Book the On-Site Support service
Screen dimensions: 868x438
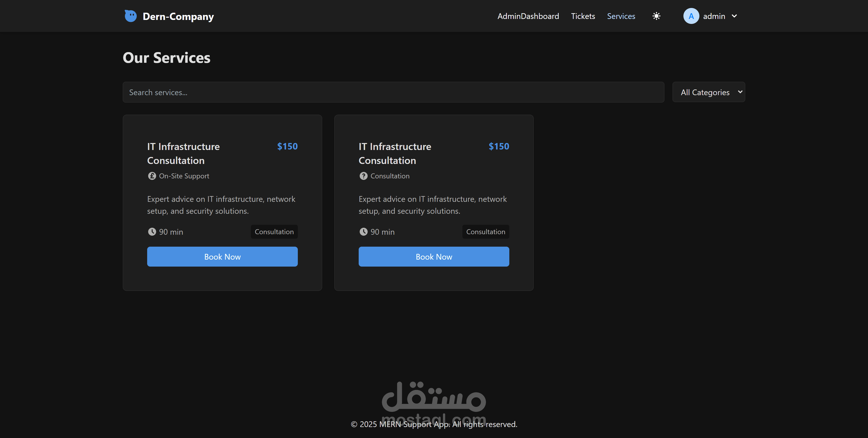coord(222,257)
